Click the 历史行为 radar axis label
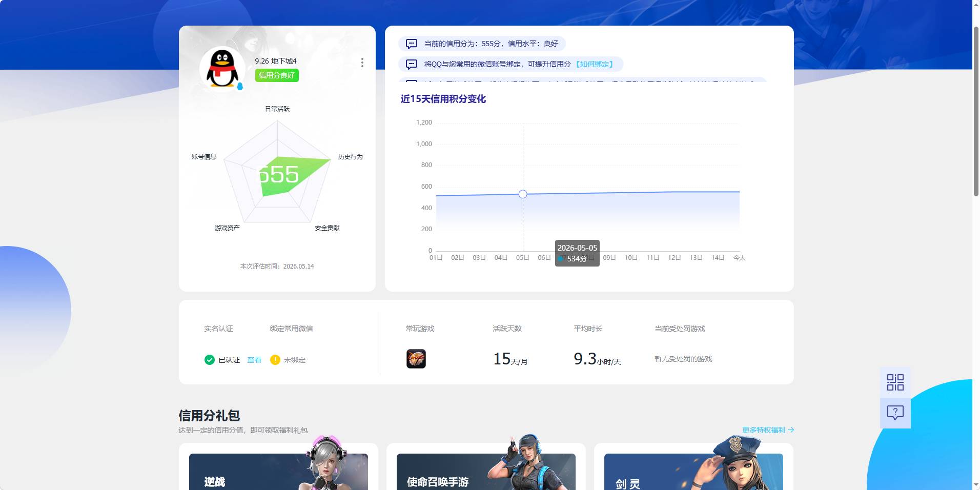This screenshot has width=980, height=490. point(351,156)
